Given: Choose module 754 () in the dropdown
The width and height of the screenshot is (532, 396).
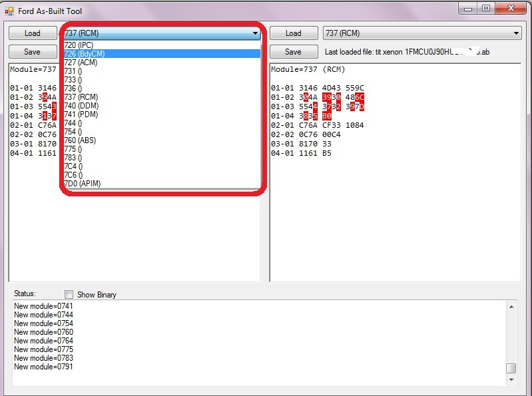Looking at the screenshot, I should tap(162, 132).
